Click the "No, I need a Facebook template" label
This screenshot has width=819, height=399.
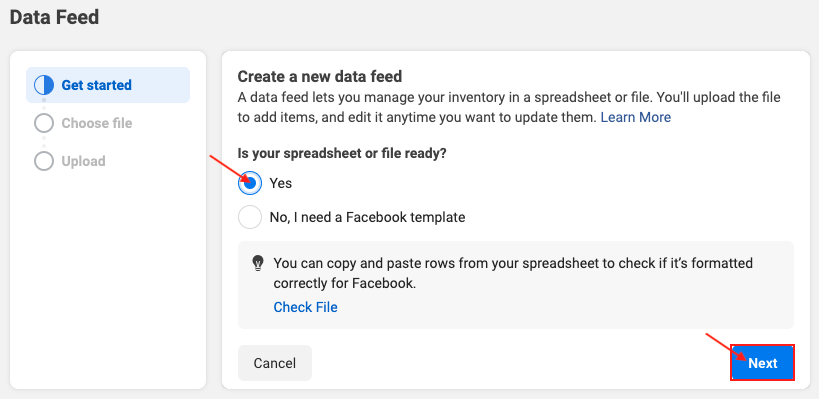pyautogui.click(x=367, y=217)
